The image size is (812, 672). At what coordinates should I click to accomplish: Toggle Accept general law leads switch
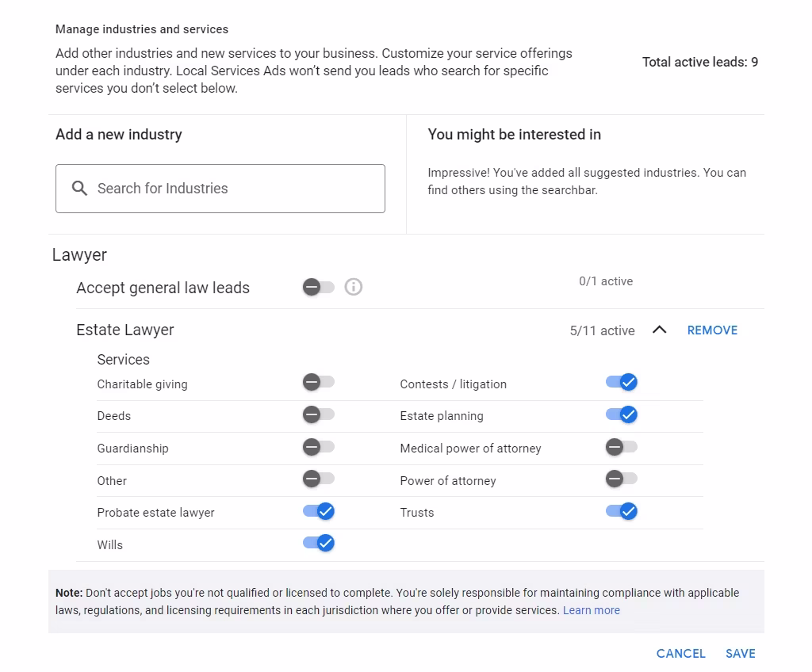(319, 287)
